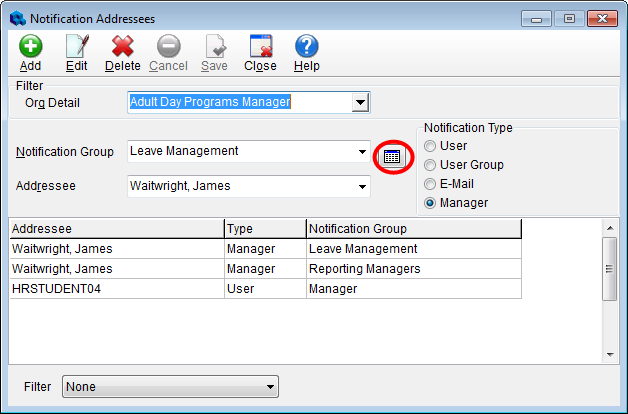Image resolution: width=628 pixels, height=414 pixels.
Task: Open the bottom Filter dropdown
Action: pos(270,387)
